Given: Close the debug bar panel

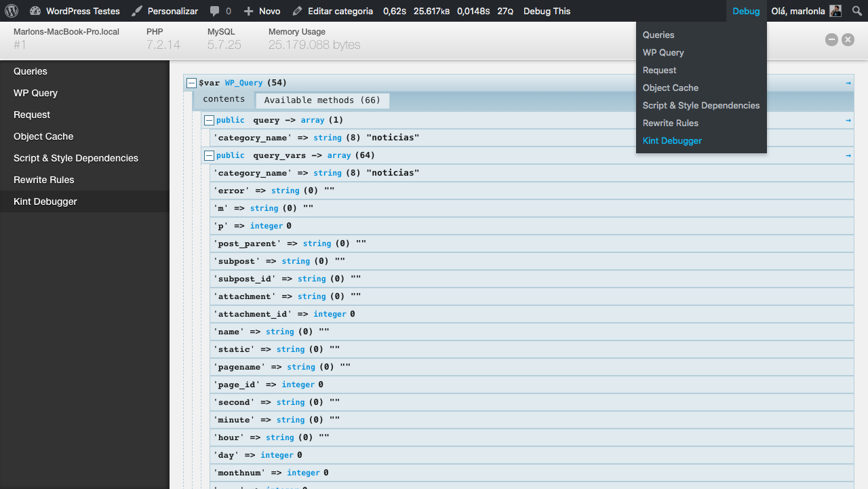Looking at the screenshot, I should click(x=848, y=40).
